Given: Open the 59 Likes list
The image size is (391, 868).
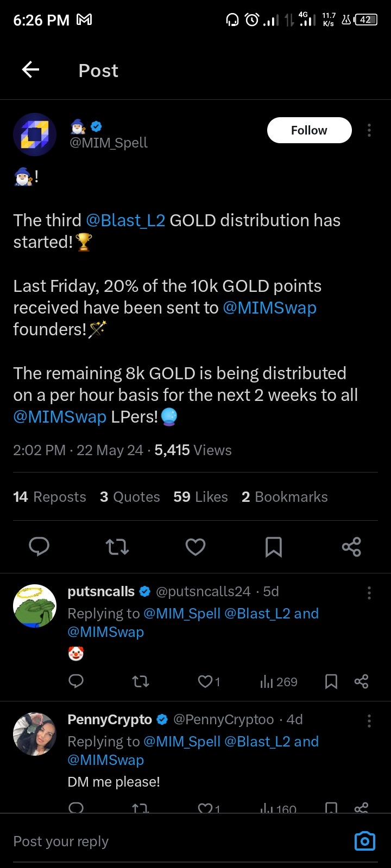Looking at the screenshot, I should click(200, 497).
